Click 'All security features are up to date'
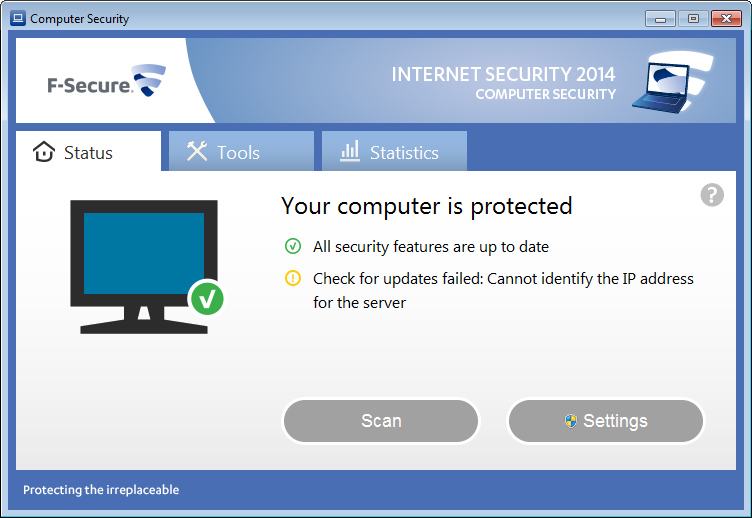Viewport: 752px width, 518px height. [431, 246]
